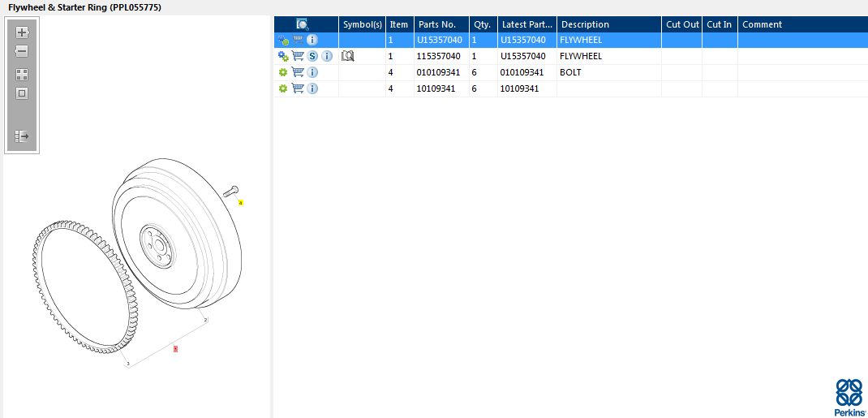Sort by the Latest Part column header
Viewport: 868px width, 418px height.
pyautogui.click(x=527, y=24)
